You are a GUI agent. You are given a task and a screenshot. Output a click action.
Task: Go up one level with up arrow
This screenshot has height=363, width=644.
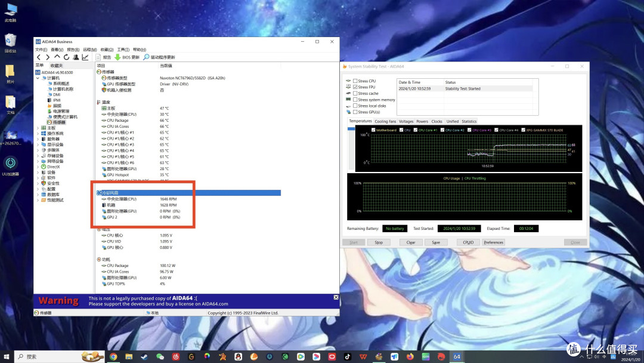(57, 57)
